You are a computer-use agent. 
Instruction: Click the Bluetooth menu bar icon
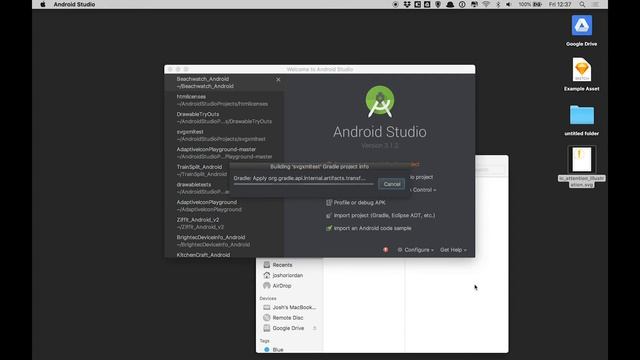point(498,4)
